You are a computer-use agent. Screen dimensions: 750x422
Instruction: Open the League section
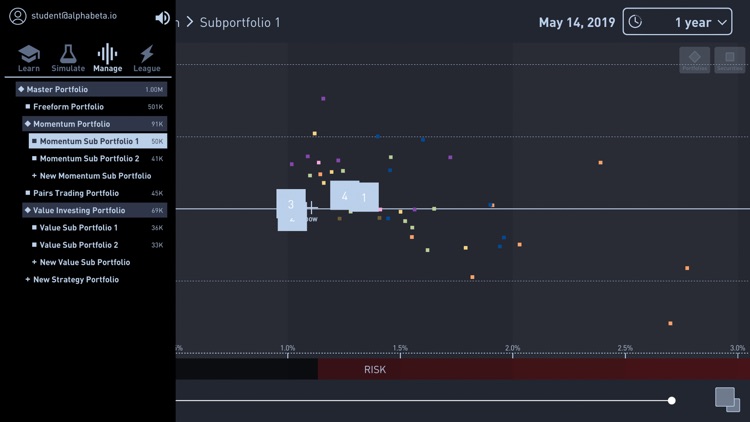[147, 58]
